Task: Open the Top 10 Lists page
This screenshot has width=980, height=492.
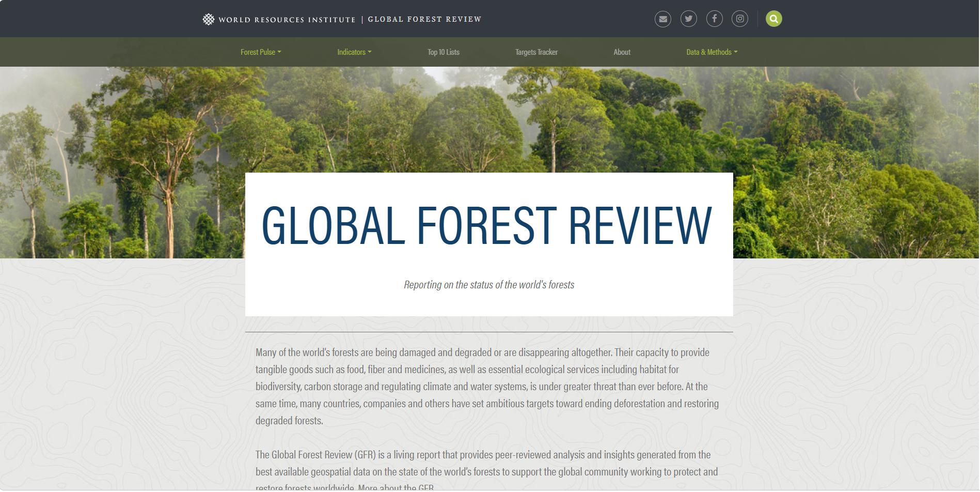Action: pos(444,52)
